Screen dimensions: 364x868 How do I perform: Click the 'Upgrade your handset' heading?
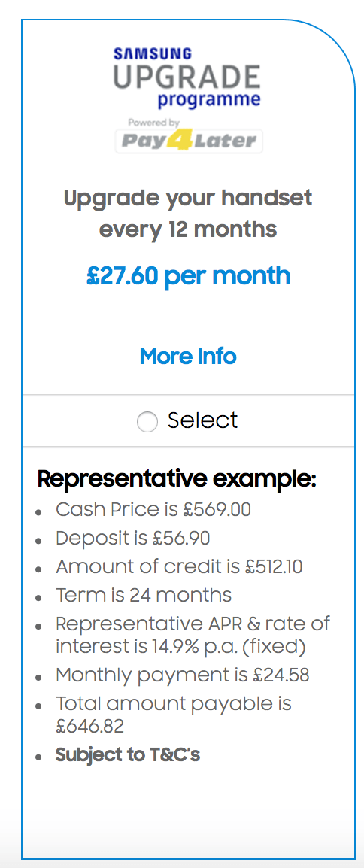(188, 198)
